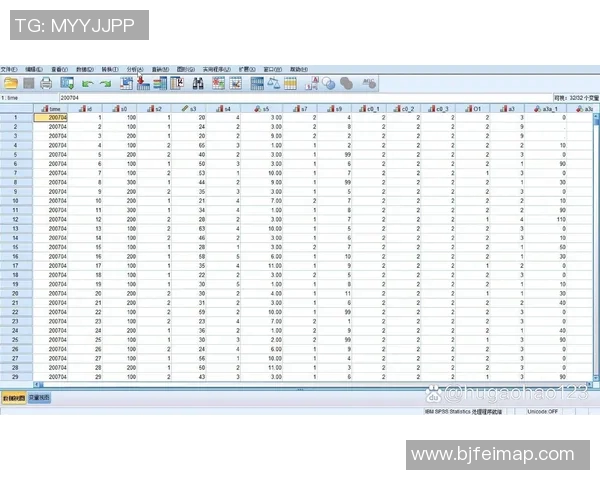
Task: Open the 文件 (File) menu
Action: (x=8, y=69)
